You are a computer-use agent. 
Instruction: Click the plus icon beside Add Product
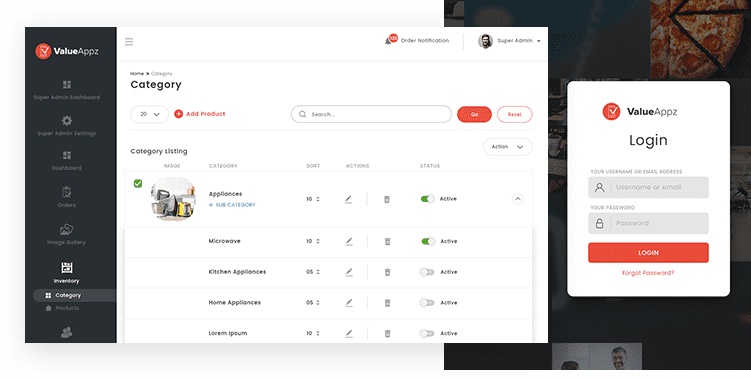pyautogui.click(x=178, y=114)
